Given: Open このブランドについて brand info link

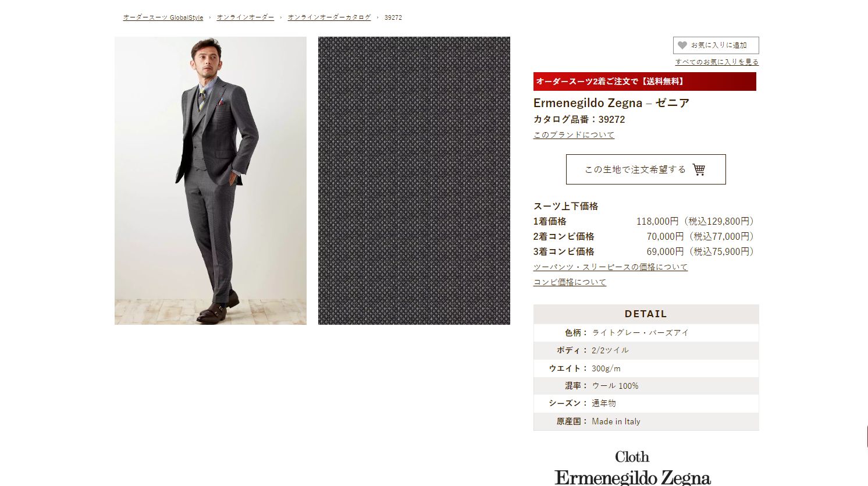Looking at the screenshot, I should tap(574, 135).
